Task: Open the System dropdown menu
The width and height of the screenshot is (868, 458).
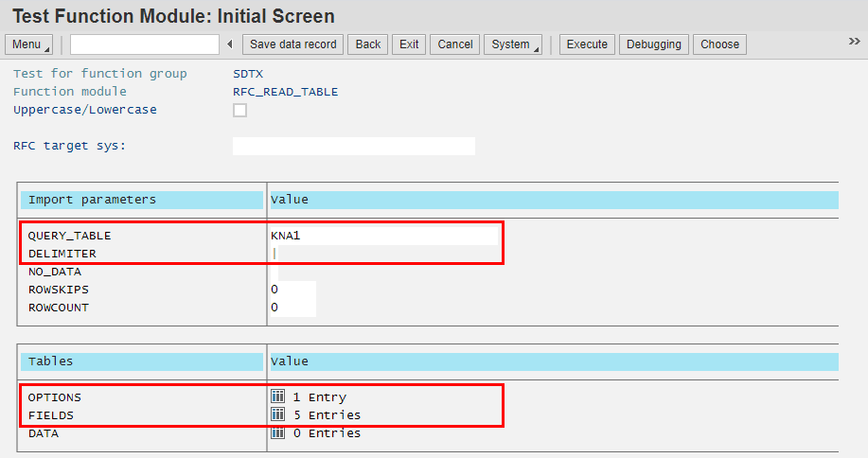Action: tap(512, 44)
